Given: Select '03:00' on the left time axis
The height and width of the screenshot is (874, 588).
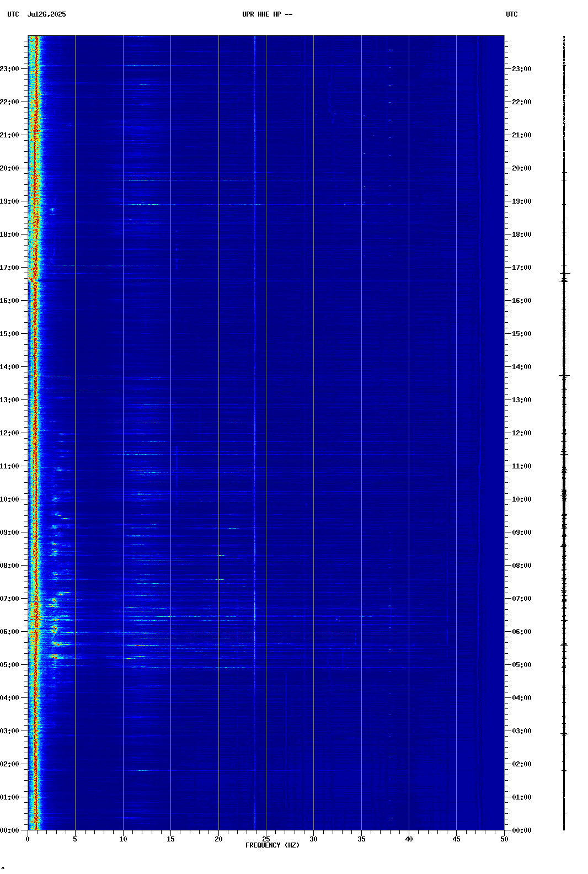Looking at the screenshot, I should click(9, 731).
